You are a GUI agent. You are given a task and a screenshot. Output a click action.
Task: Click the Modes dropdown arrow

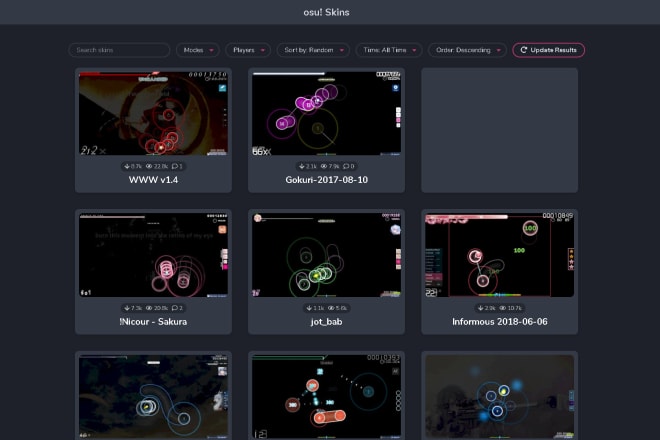click(212, 51)
